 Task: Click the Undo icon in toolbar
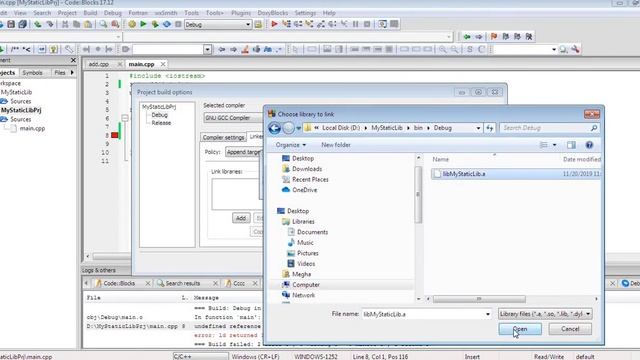tap(38, 24)
